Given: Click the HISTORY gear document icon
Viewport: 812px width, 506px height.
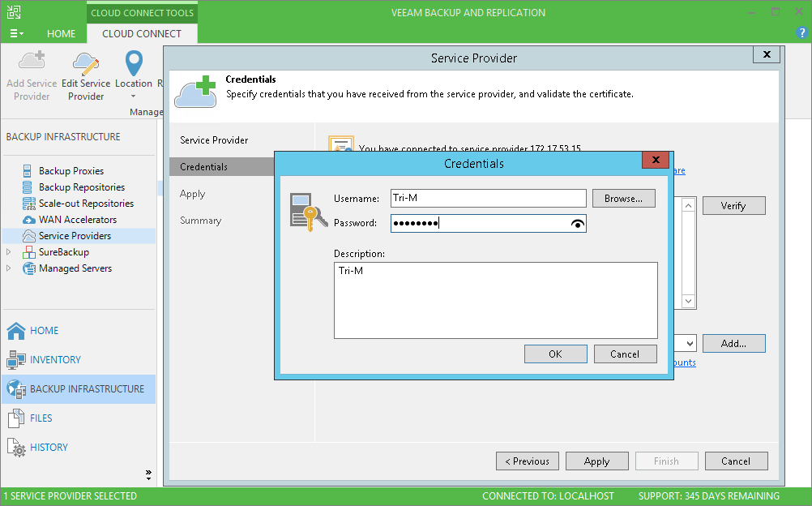Looking at the screenshot, I should coord(16,448).
